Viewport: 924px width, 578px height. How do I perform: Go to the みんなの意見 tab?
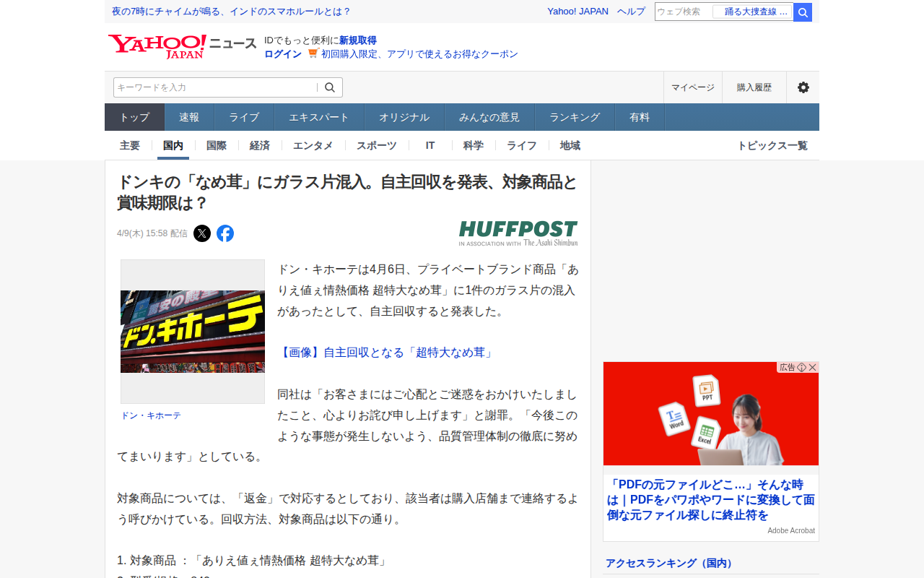(x=489, y=117)
